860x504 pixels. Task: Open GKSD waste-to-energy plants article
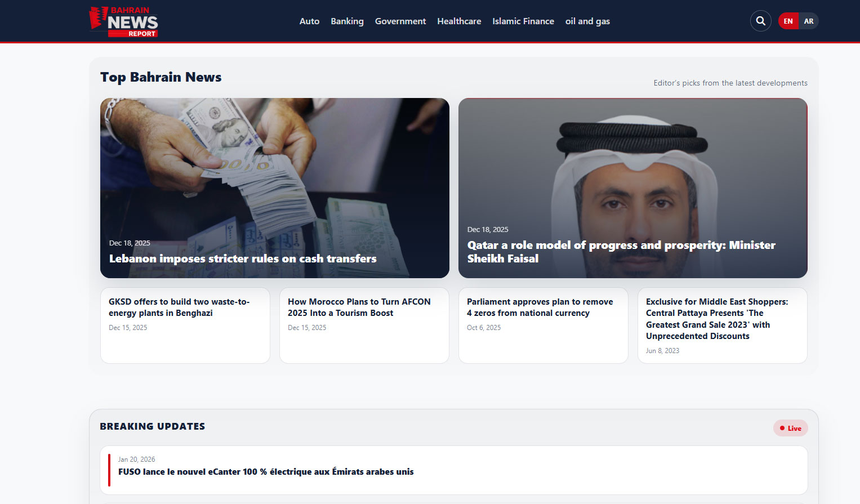point(179,307)
